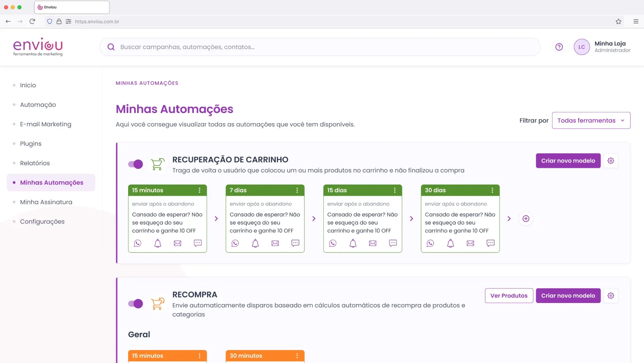
Task: Click the email icon in the 7 dias card
Action: 275,243
